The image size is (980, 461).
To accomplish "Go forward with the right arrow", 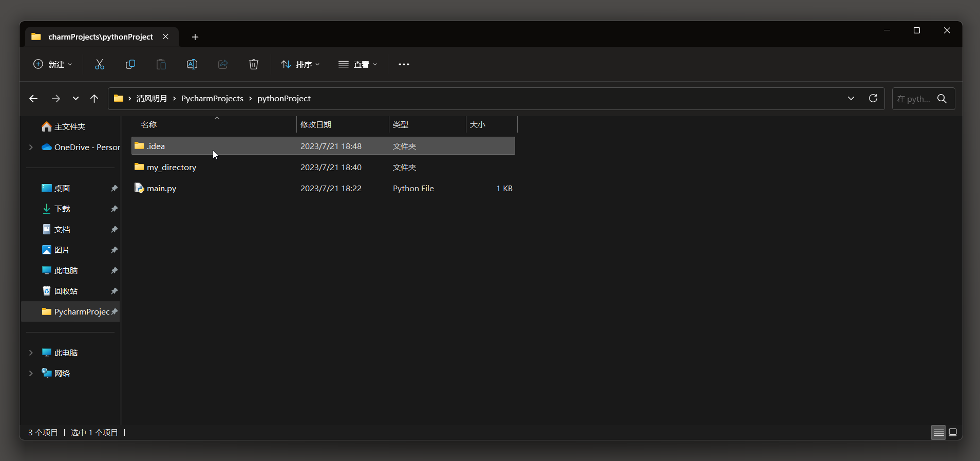I will click(56, 99).
